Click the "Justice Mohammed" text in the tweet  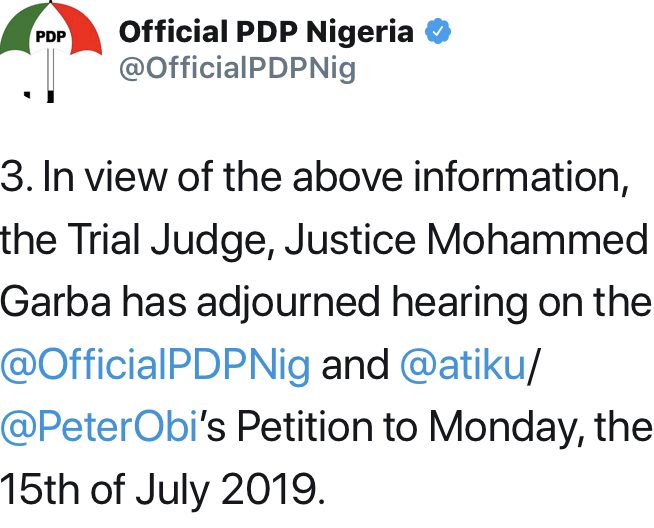click(x=466, y=240)
